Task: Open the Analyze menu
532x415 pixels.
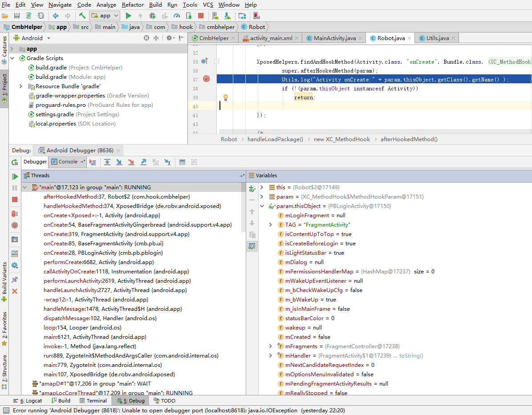Action: 106,5
